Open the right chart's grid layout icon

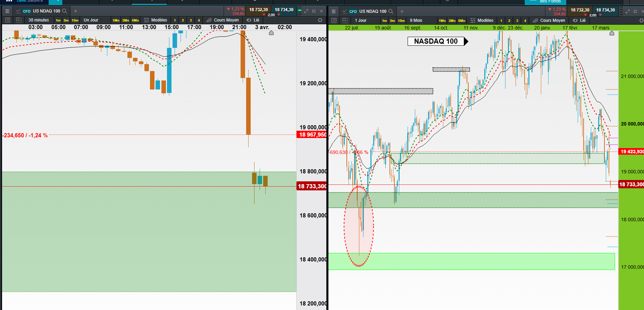tap(345, 20)
